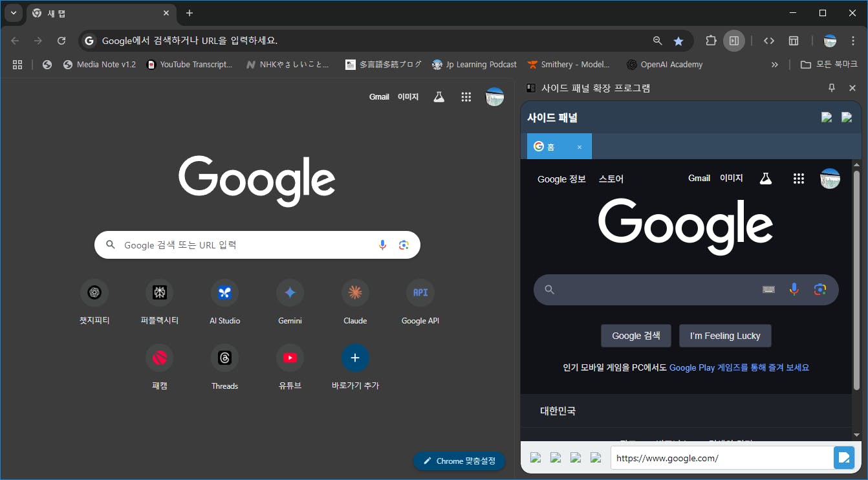Expand the hidden bookmarks overflow chevron
Viewport: 868px width, 480px height.
point(775,65)
